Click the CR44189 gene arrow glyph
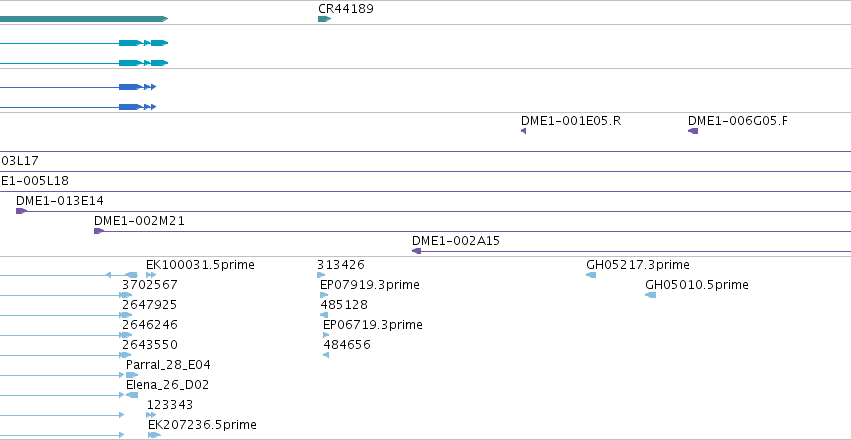This screenshot has height=440, width=851. click(324, 19)
